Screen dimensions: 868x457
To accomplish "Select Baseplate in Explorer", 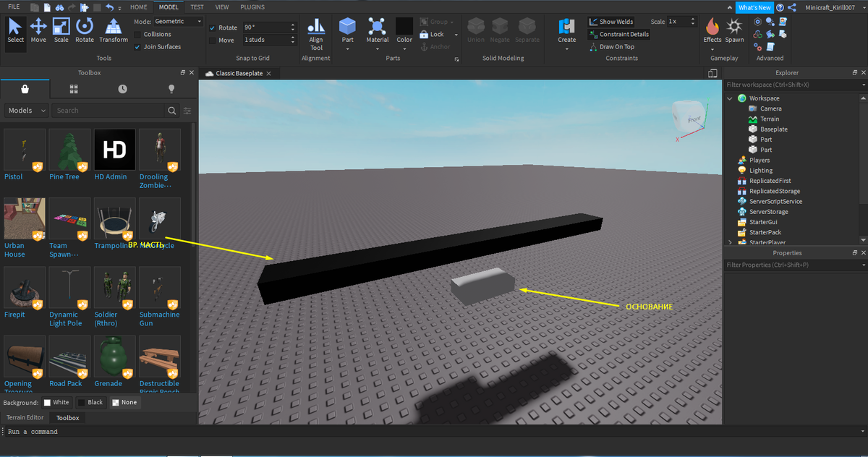I will (774, 129).
